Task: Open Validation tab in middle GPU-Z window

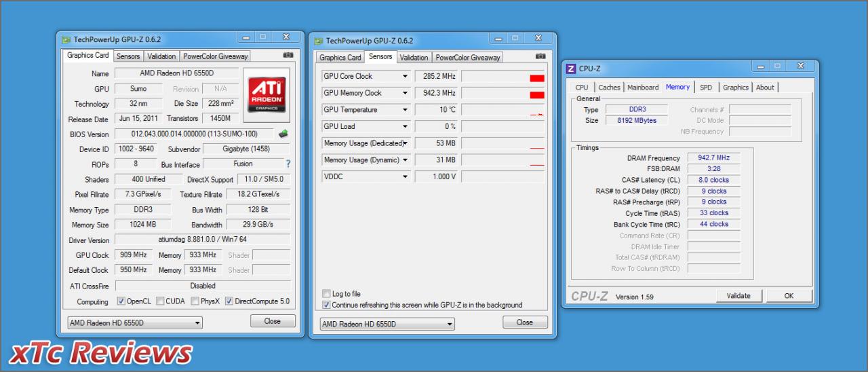Action: 414,58
